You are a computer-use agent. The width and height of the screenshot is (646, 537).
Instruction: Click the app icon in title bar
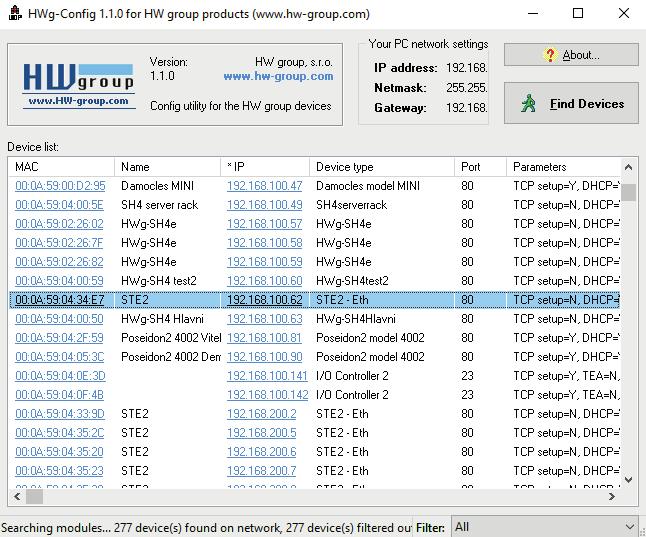[x=14, y=13]
